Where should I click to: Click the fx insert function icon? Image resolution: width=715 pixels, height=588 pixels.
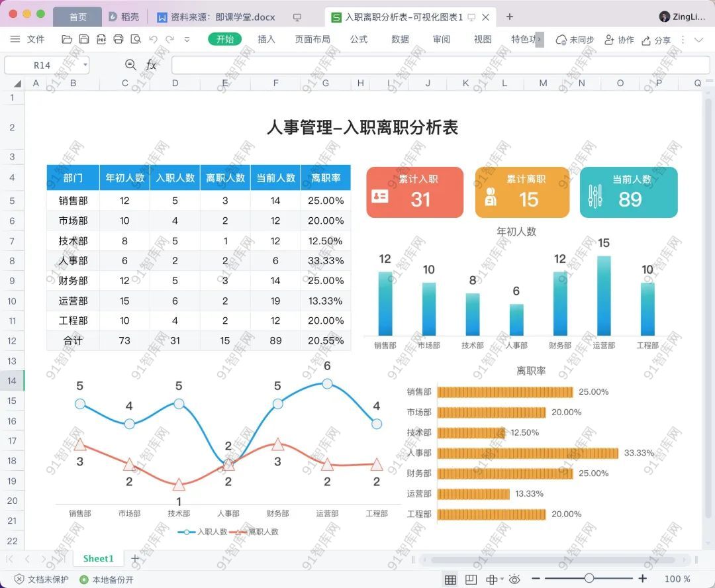coord(151,65)
